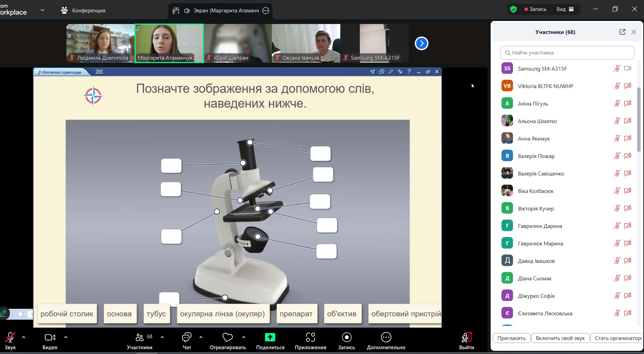Unmute the microphone in bottom toolbar

(x=10, y=338)
